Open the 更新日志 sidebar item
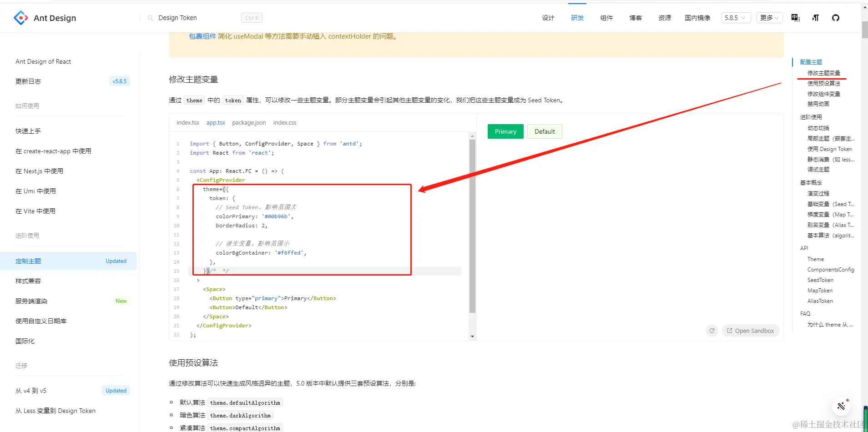Image resolution: width=868 pixels, height=432 pixels. [28, 81]
